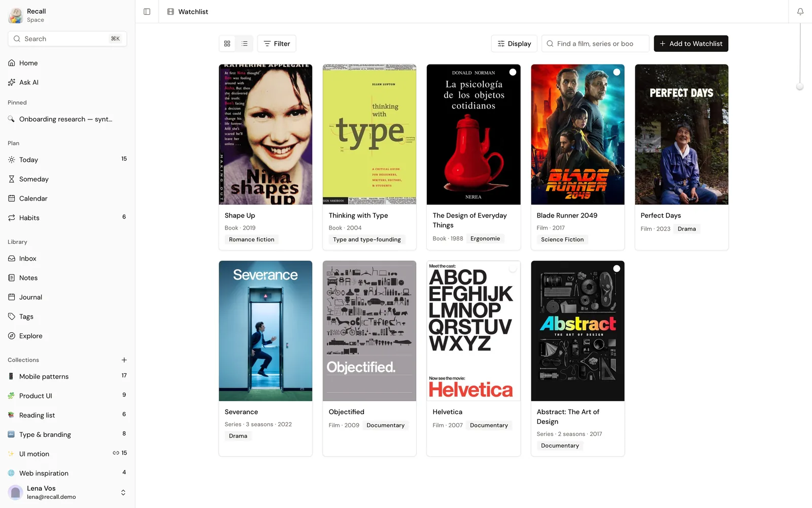
Task: Toggle watched circle on Design of Everyday Things
Action: [x=513, y=72]
